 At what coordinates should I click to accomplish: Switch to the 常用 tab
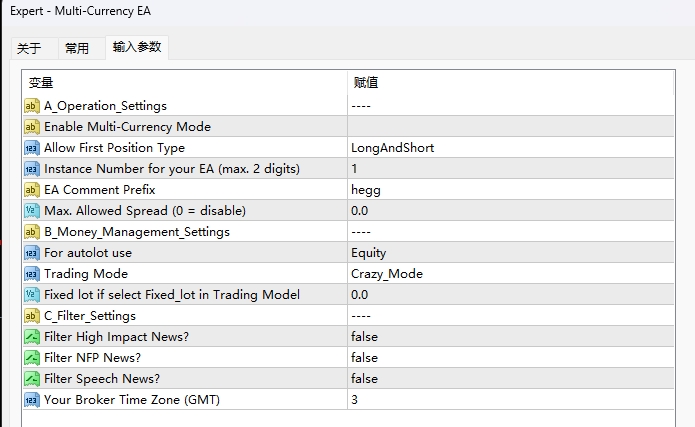[x=77, y=48]
